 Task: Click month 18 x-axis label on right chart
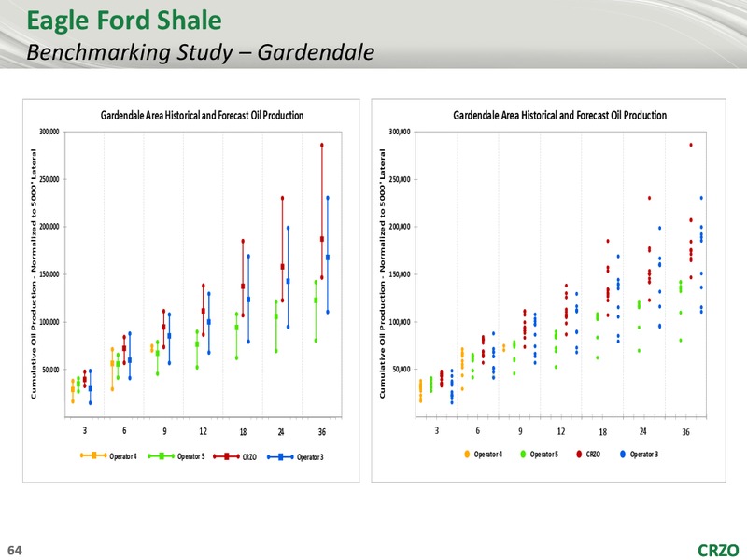point(602,432)
